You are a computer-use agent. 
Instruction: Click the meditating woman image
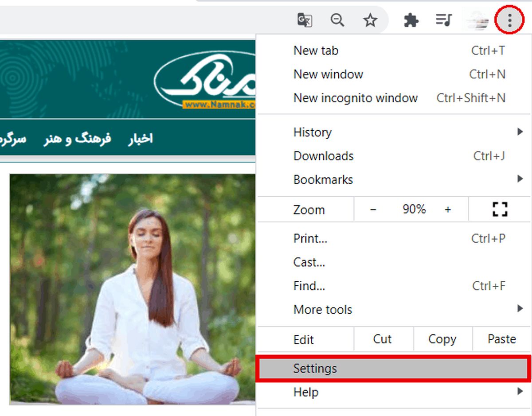(x=133, y=289)
